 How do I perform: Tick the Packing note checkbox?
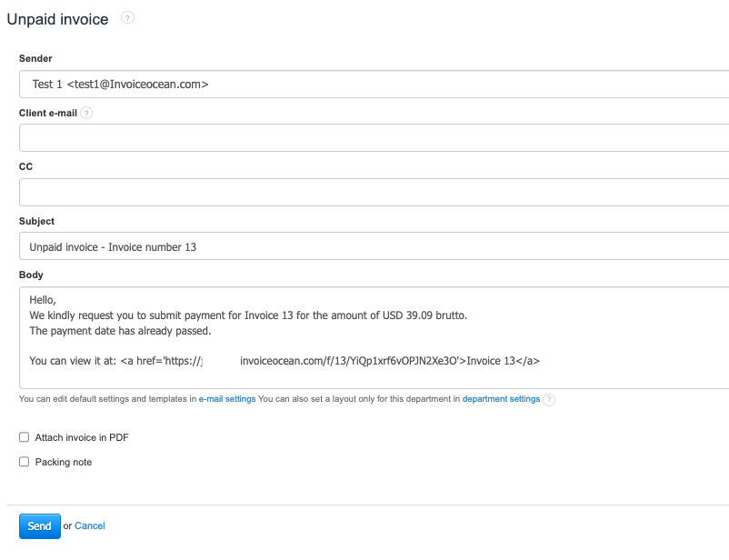[x=25, y=462]
